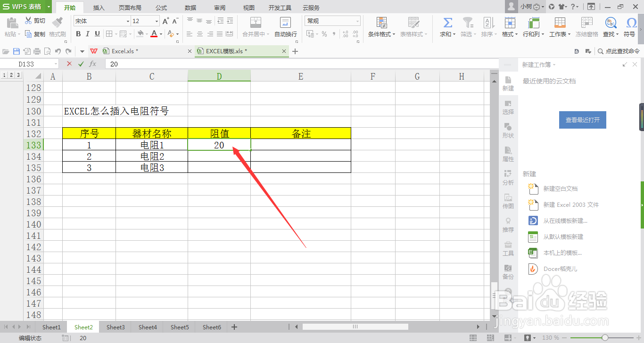Switch to the 插入 ribbon tab
644x343 pixels.
pyautogui.click(x=99, y=8)
